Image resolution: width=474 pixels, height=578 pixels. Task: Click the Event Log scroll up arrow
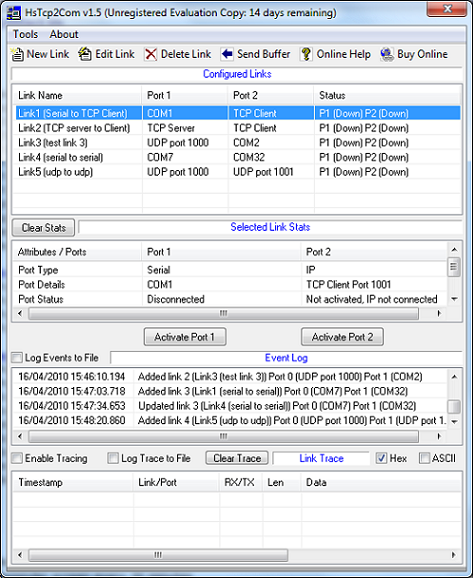pyautogui.click(x=454, y=376)
